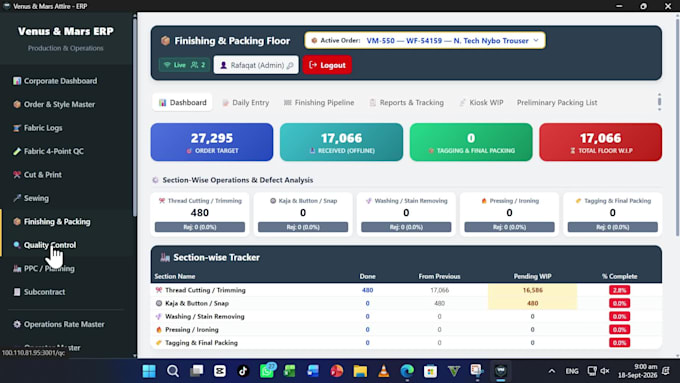680x383 pixels.
Task: Click the Section-wise Tracker heading icon
Action: point(165,258)
